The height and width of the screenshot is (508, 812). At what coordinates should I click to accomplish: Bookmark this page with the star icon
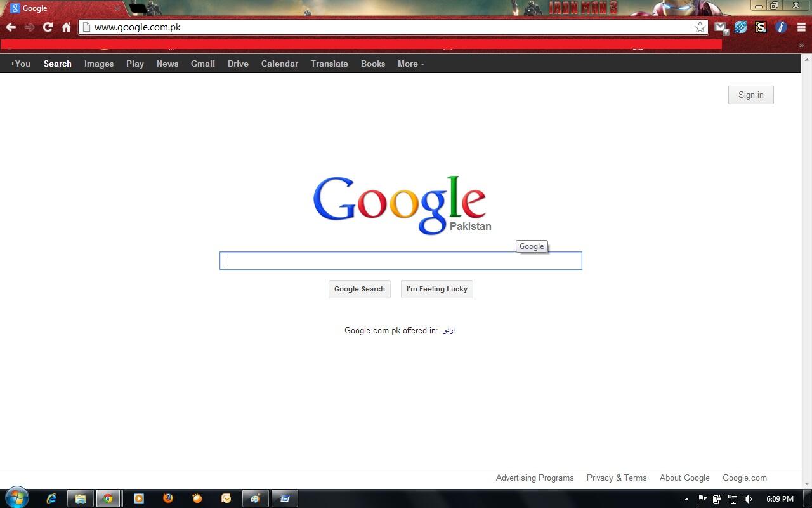(x=700, y=27)
